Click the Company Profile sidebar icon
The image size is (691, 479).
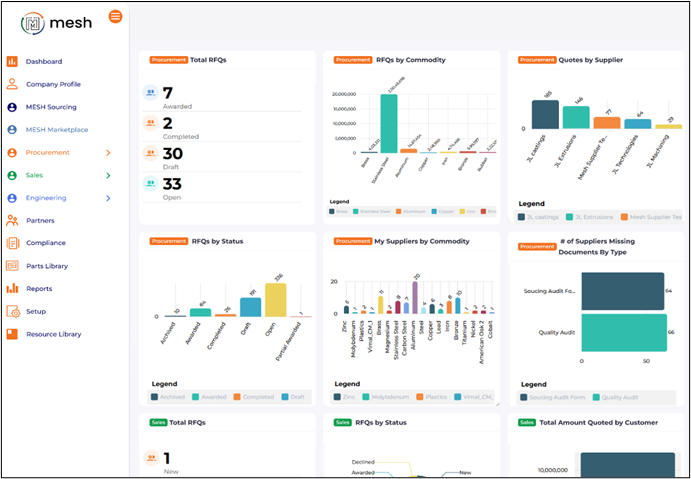tap(12, 84)
